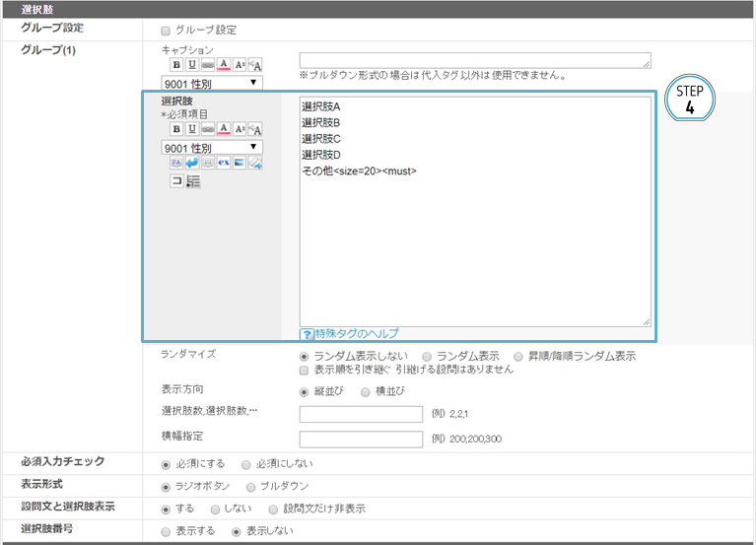The image size is (756, 545).
Task: Click the 横幅指定 input field
Action: (360, 438)
